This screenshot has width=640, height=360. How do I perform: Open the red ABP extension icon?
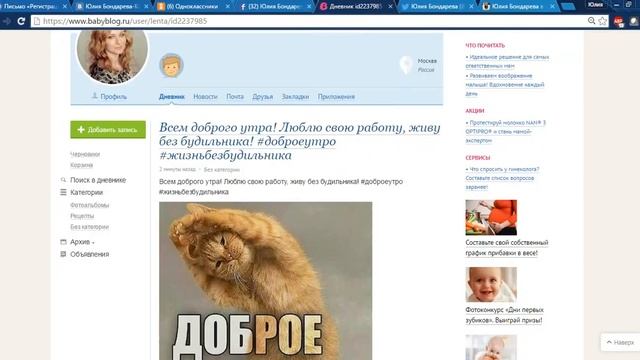tap(619, 21)
